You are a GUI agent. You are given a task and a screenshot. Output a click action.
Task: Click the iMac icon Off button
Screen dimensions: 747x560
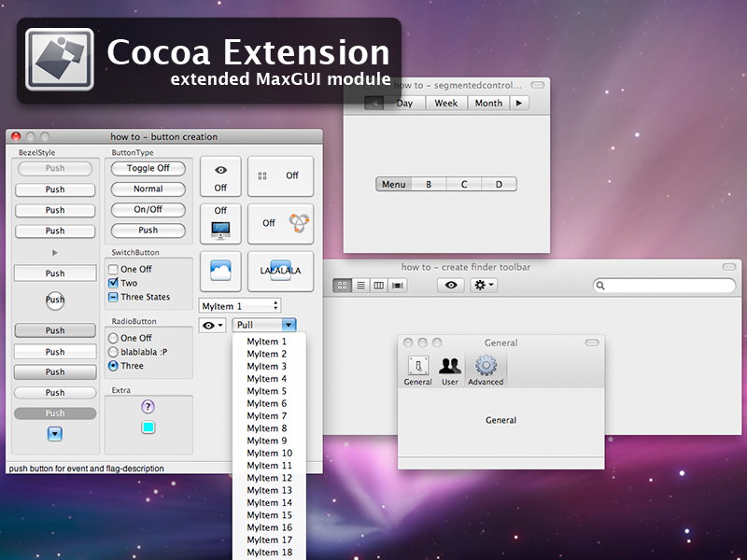pos(220,224)
